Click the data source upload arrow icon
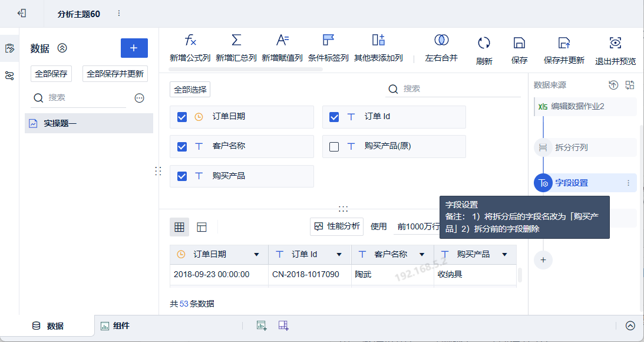Screen dimensions: 644x342 613,85
